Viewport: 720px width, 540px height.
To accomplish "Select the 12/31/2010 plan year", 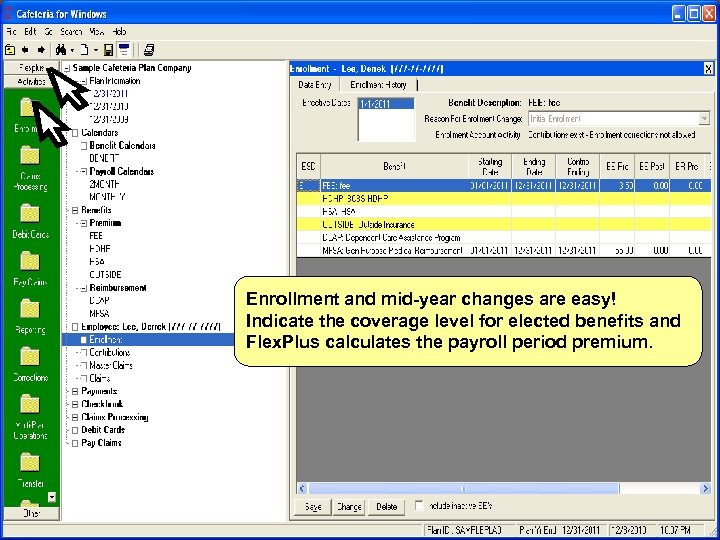I will [109, 107].
